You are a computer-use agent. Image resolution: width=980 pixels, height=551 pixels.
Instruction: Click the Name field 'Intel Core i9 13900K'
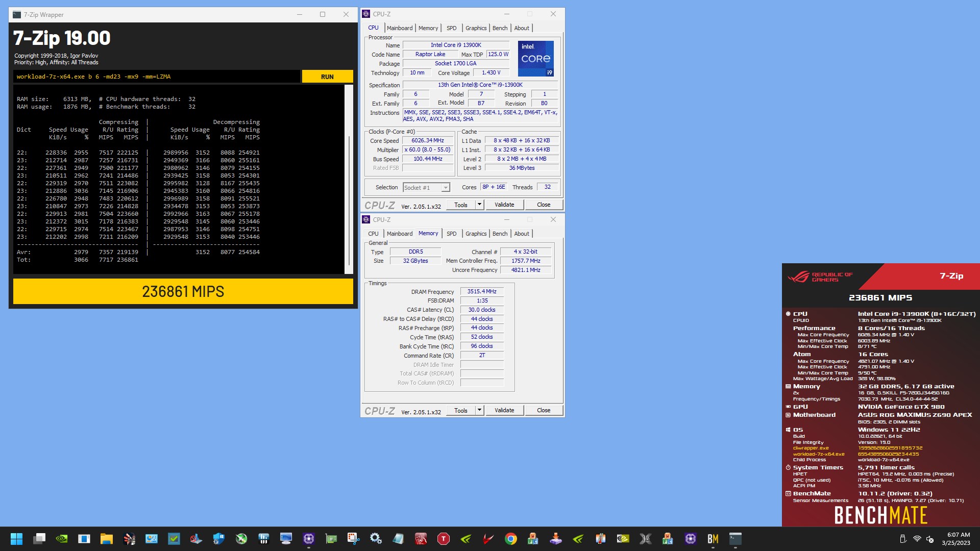click(x=456, y=45)
